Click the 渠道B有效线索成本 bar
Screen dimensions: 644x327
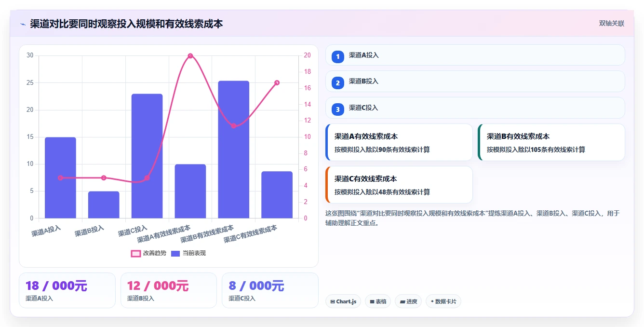coord(233,150)
